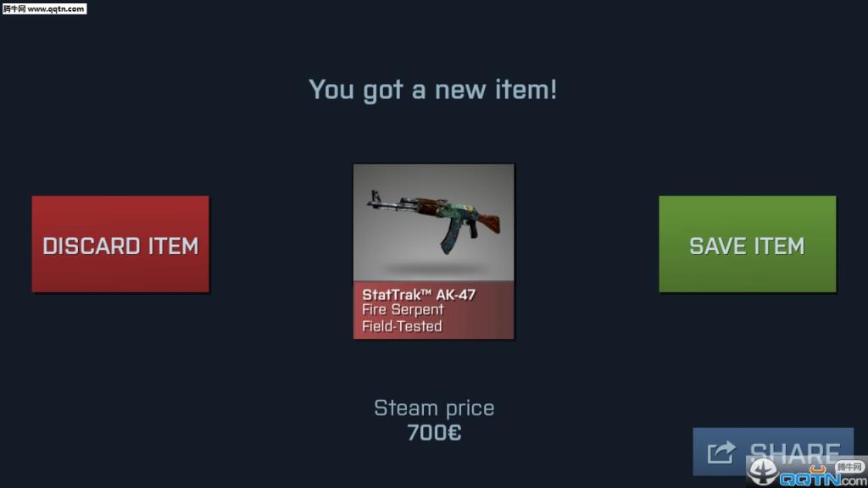Click the StatTrak AK-47 item title

tap(419, 294)
